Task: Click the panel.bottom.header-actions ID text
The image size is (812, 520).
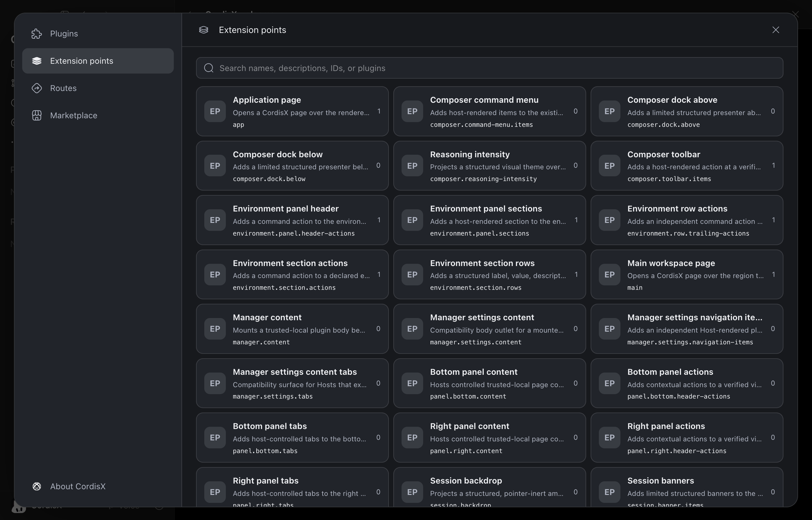Action: pyautogui.click(x=678, y=396)
